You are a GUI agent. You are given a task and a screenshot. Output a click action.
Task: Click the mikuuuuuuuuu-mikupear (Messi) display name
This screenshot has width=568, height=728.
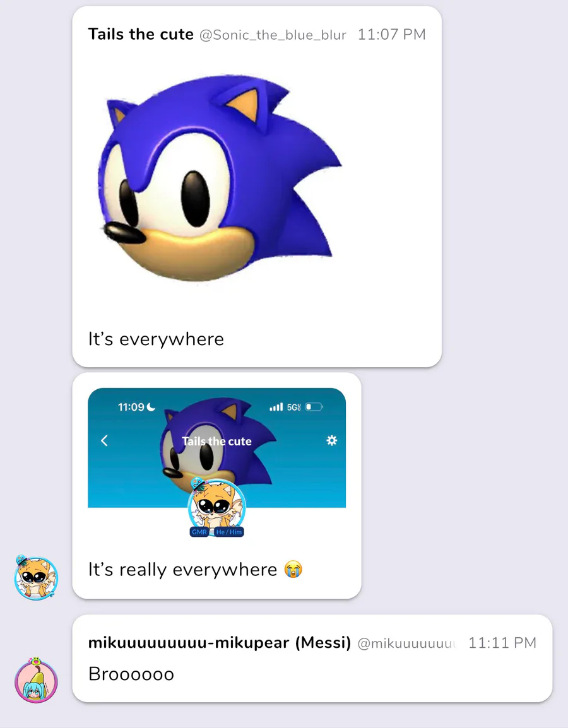coord(220,643)
